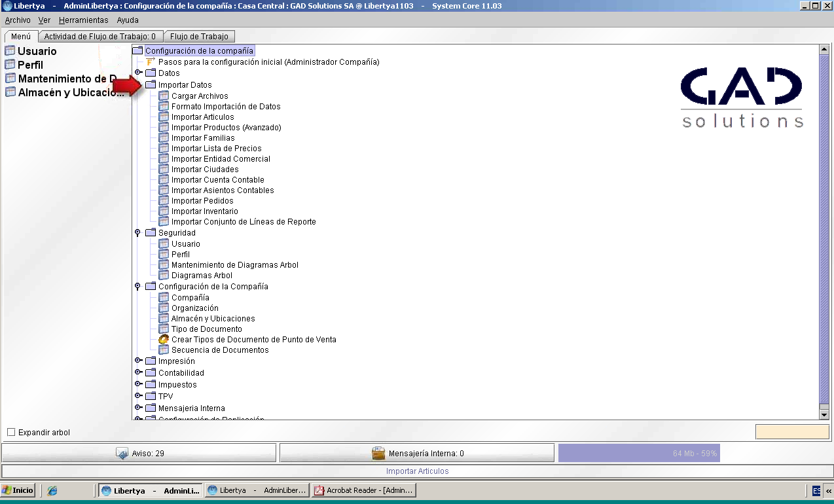Image resolution: width=834 pixels, height=504 pixels.
Task: Click the Importar Entidad Comercial icon
Action: click(x=164, y=159)
